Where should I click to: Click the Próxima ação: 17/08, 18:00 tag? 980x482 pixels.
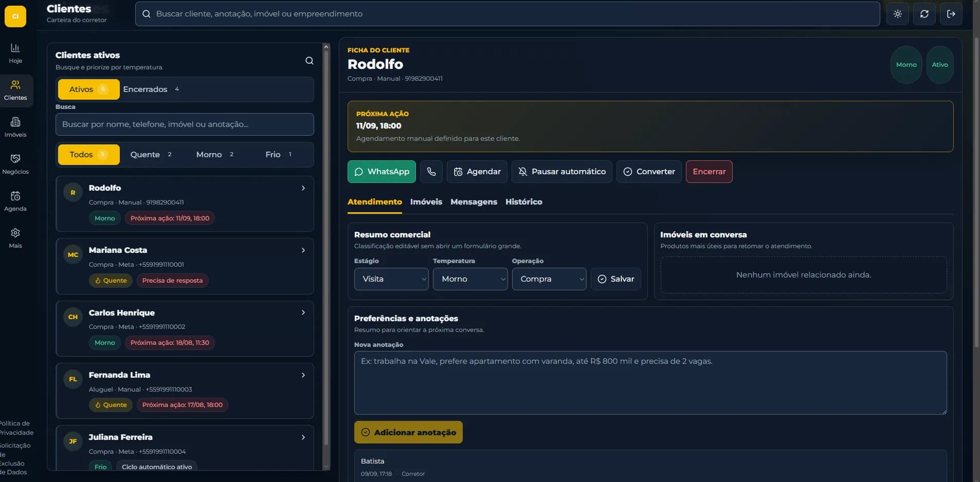(x=183, y=405)
